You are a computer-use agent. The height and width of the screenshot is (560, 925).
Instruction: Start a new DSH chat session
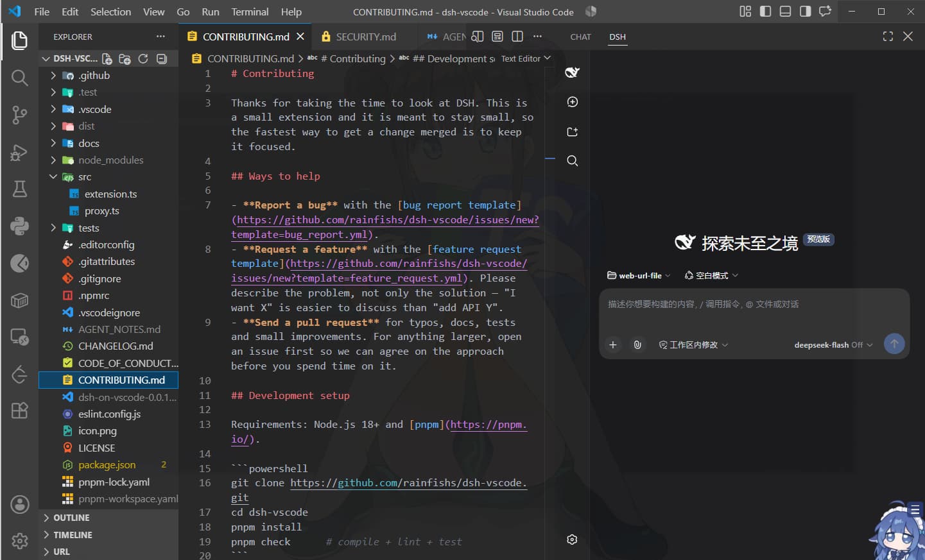tap(573, 102)
